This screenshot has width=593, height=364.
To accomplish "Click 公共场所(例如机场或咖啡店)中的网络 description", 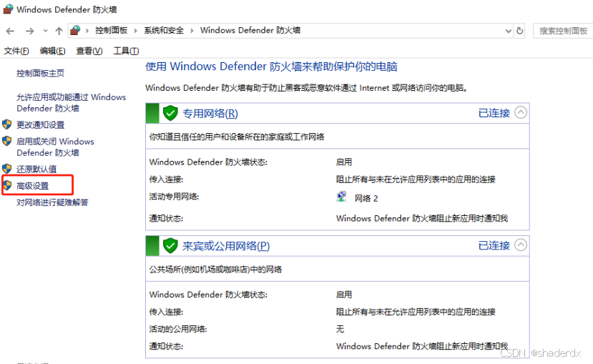I will (x=215, y=270).
